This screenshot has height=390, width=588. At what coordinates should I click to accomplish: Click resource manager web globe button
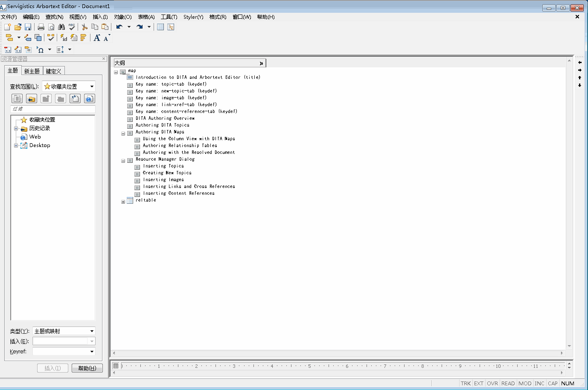coord(90,98)
